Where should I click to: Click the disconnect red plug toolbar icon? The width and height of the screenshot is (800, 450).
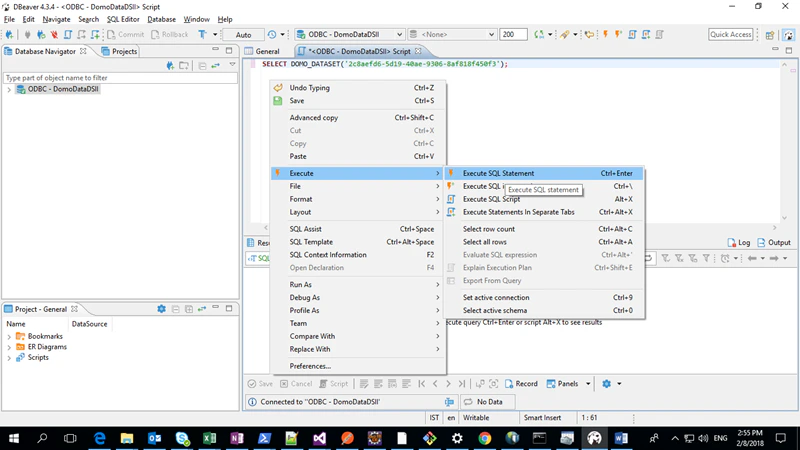coord(54,35)
